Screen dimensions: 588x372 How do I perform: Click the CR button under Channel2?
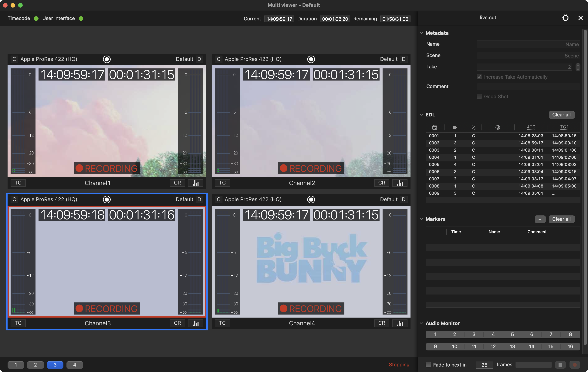point(382,183)
